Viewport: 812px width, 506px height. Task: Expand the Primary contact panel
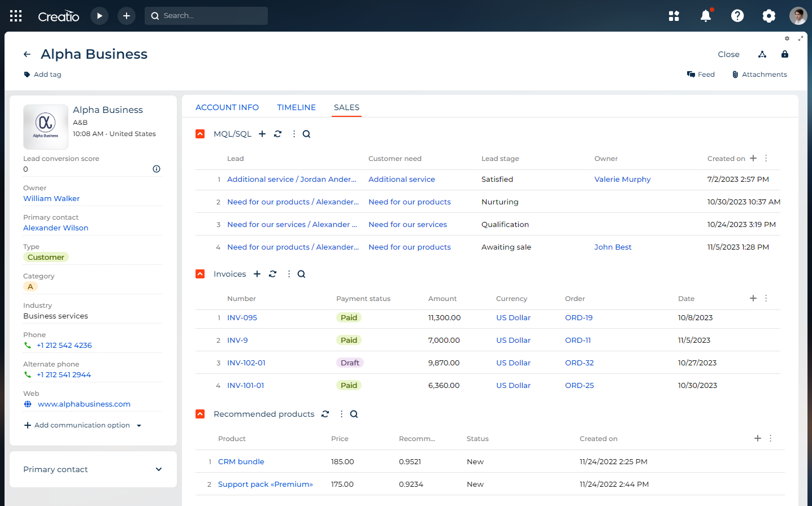pos(159,469)
